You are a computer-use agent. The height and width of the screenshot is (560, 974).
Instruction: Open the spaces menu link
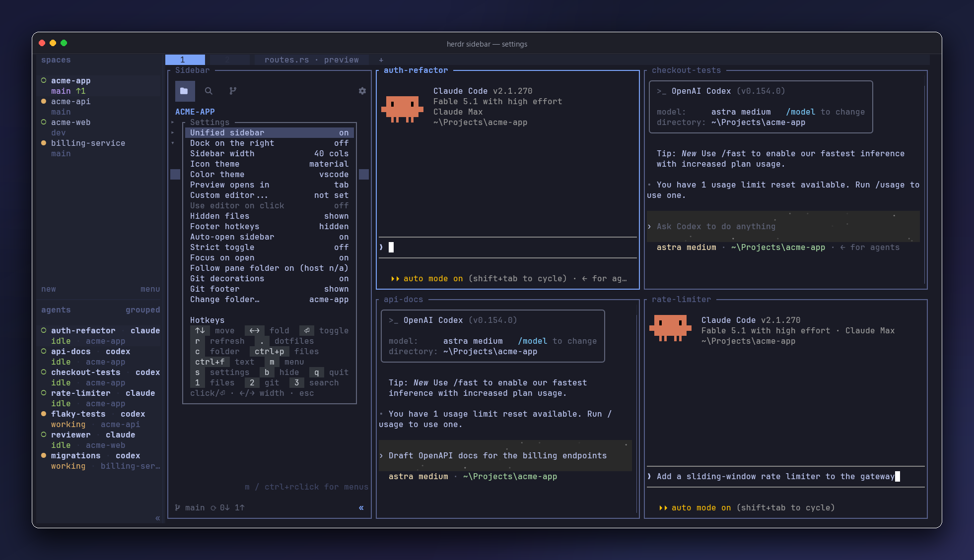(x=150, y=289)
